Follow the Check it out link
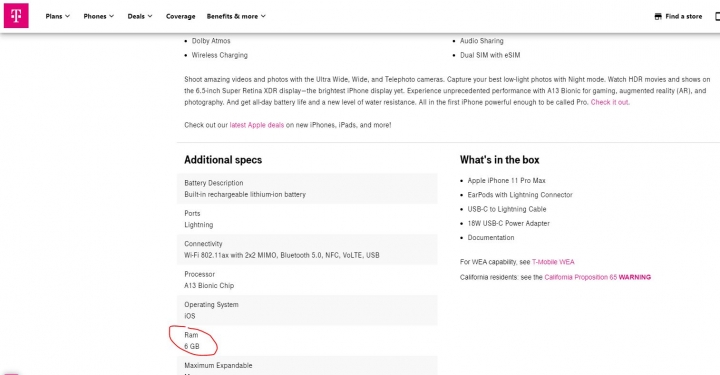720x375 pixels. click(610, 102)
